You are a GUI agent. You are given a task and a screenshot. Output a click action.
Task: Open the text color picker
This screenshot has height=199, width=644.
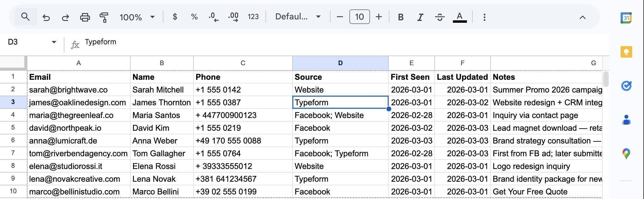460,17
